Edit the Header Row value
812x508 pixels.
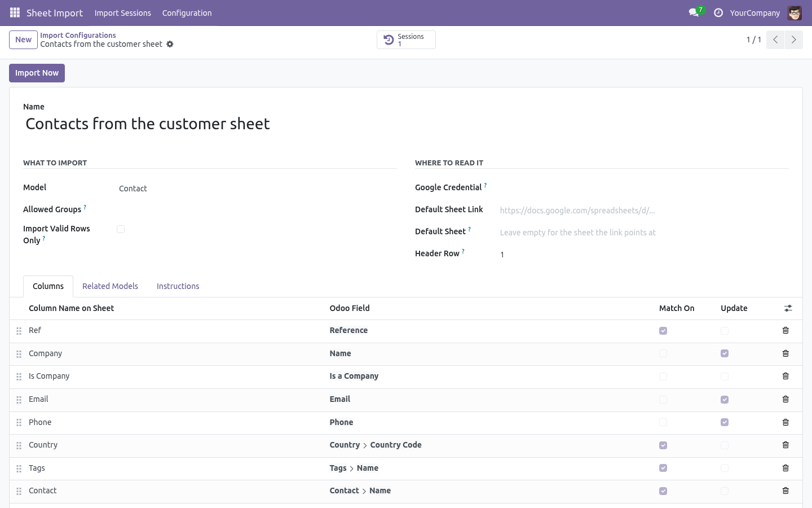pos(644,255)
